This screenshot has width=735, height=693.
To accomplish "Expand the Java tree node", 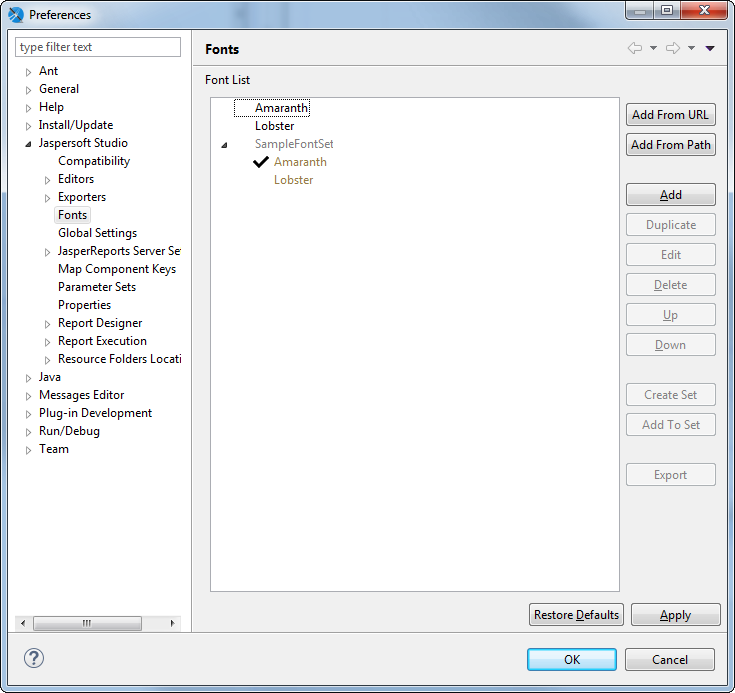I will tap(28, 378).
